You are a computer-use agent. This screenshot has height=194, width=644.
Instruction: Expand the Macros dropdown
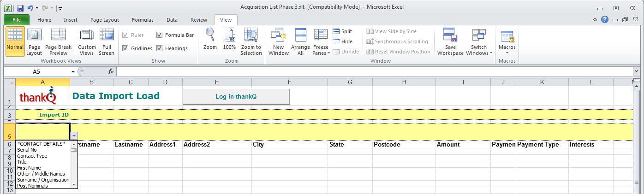click(507, 53)
